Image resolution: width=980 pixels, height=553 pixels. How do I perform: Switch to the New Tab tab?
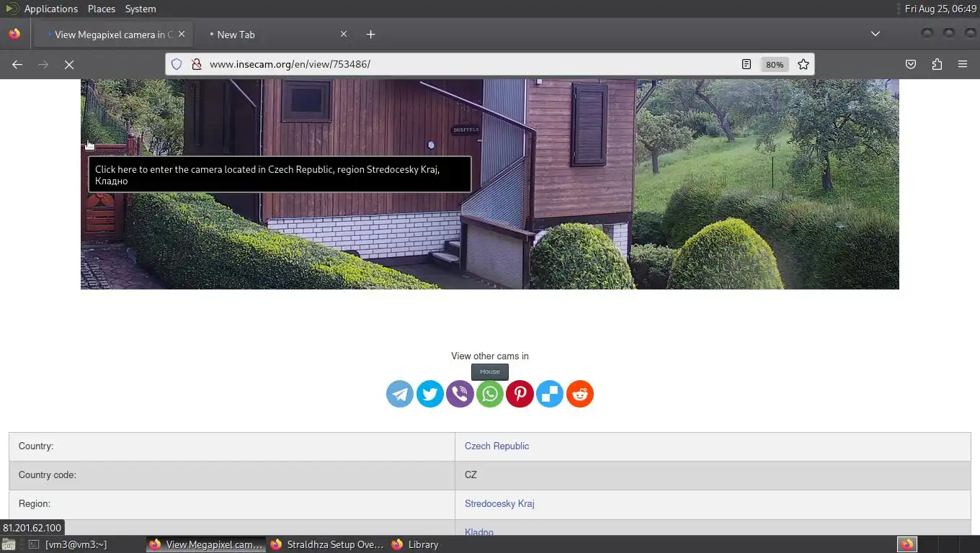tap(274, 34)
